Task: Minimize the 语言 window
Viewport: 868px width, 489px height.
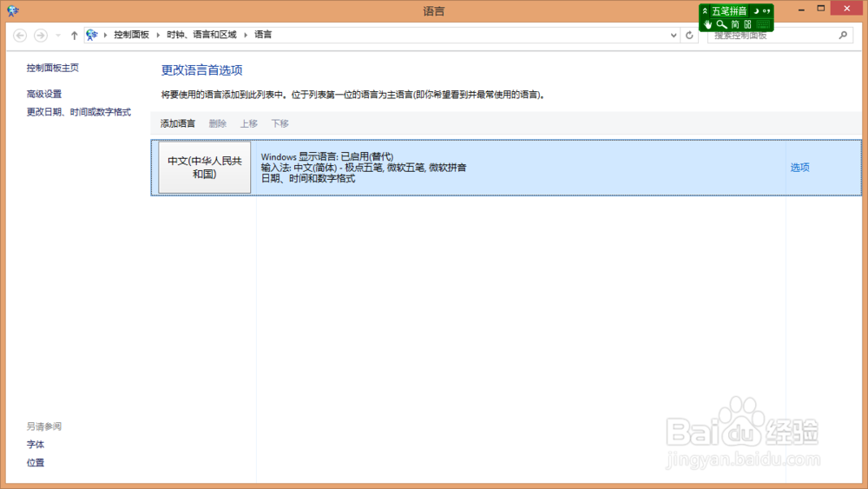Action: pyautogui.click(x=801, y=10)
